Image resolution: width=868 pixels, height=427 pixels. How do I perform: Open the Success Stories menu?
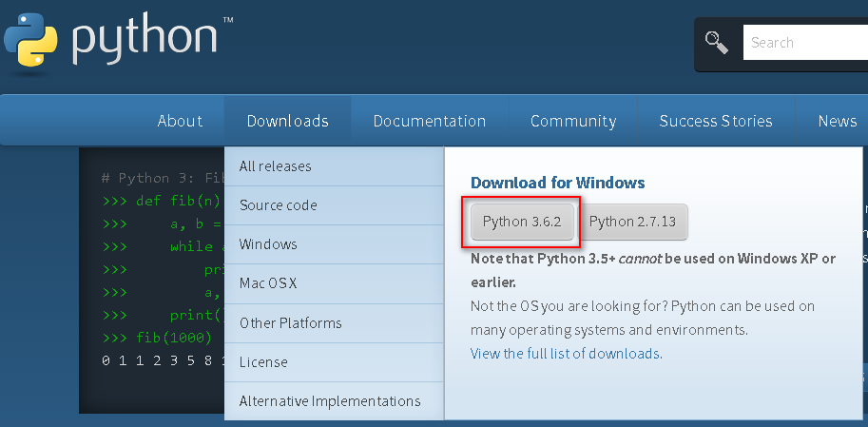point(716,121)
